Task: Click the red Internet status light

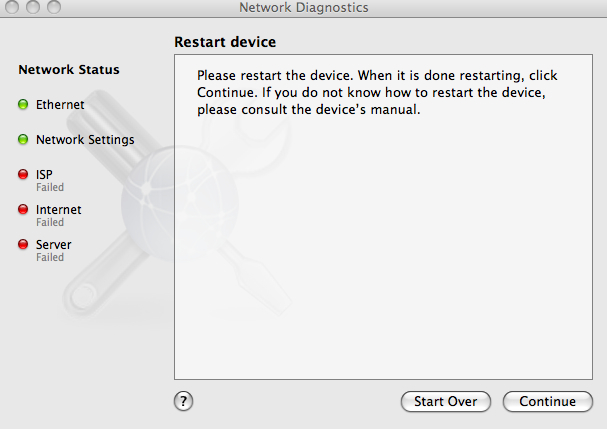Action: click(x=23, y=209)
